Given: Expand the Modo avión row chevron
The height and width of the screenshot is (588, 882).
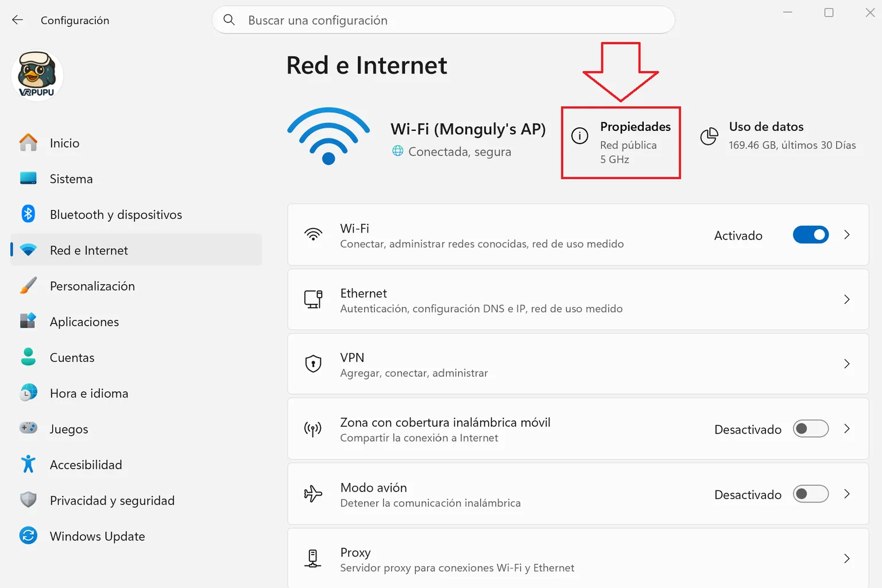Looking at the screenshot, I should (847, 494).
